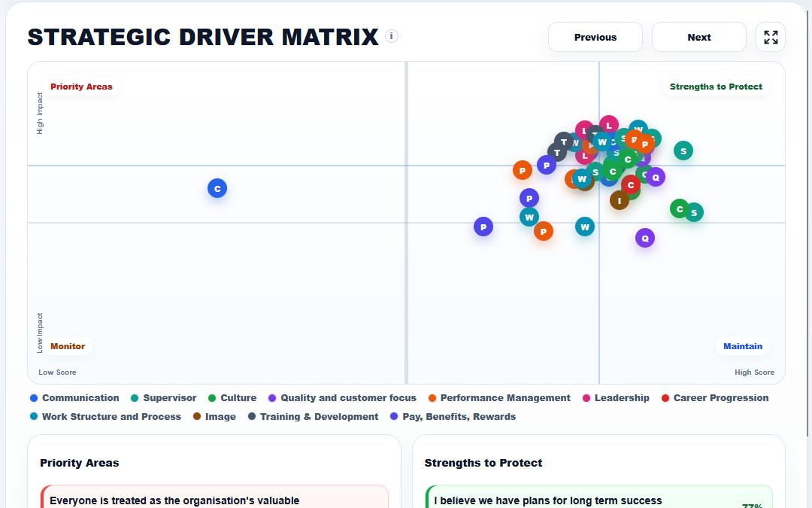This screenshot has height=508, width=812.
Task: Toggle Quality and customer focus legend series
Action: pos(342,398)
